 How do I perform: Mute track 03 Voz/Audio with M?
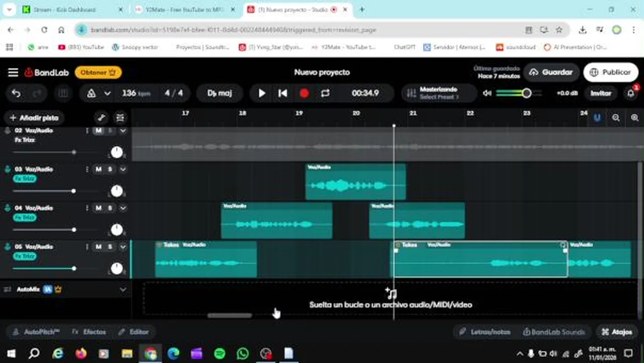coord(99,169)
